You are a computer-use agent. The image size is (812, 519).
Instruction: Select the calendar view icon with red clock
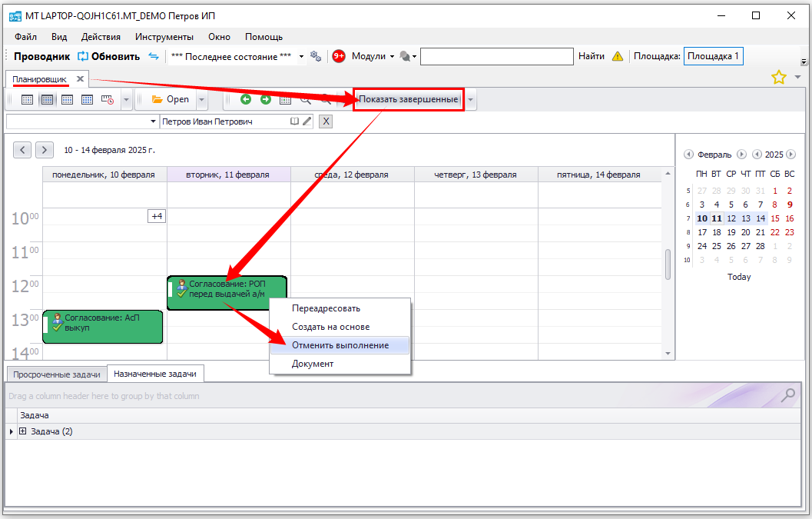pos(107,99)
